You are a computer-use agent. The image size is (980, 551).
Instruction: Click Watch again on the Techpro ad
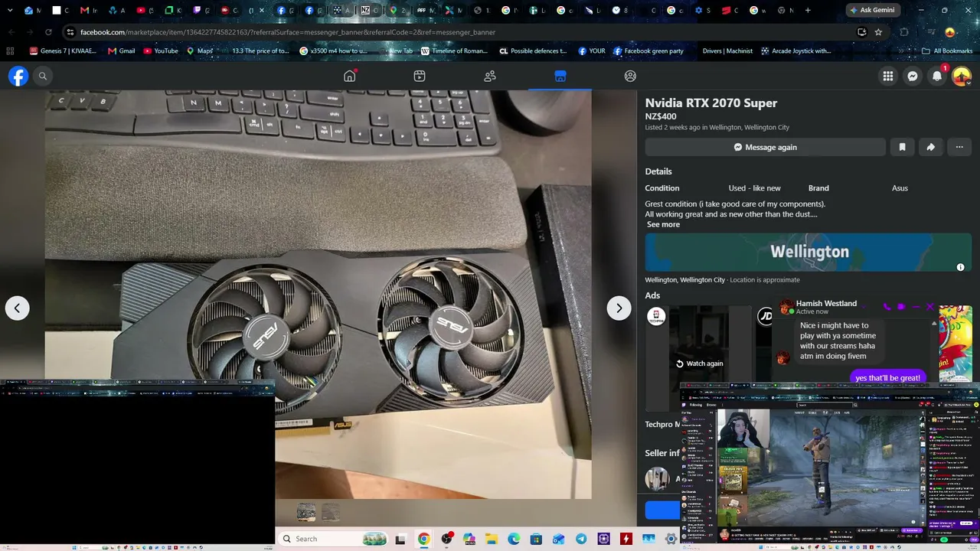pyautogui.click(x=699, y=364)
